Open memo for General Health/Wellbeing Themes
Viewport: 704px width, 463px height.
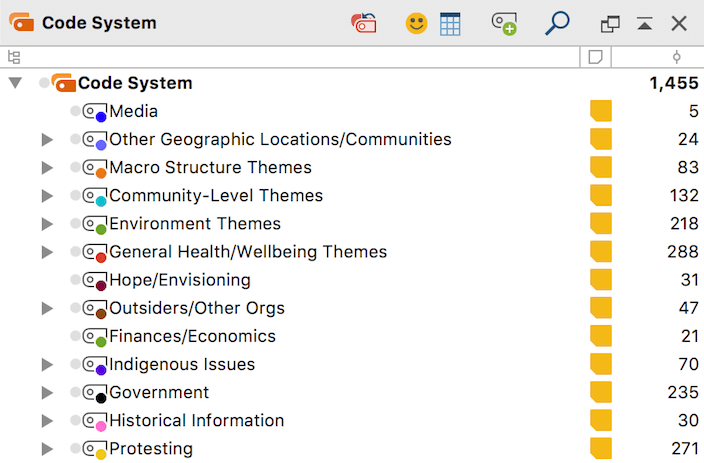tap(601, 251)
